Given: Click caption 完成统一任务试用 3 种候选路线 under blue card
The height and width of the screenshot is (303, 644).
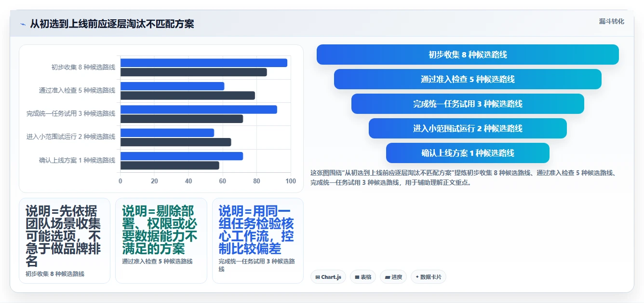Looking at the screenshot, I should [257, 265].
